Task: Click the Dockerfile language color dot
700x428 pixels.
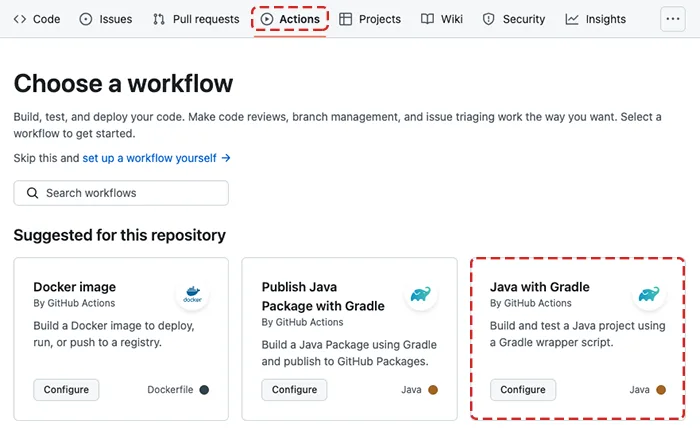Action: (204, 390)
